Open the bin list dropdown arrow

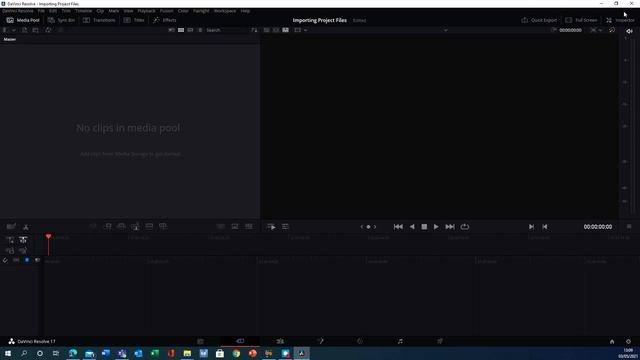[x=14, y=30]
